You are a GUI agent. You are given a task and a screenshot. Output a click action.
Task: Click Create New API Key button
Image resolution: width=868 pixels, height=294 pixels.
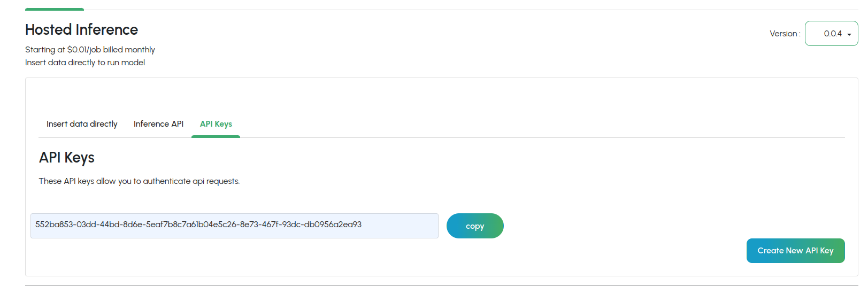click(795, 251)
